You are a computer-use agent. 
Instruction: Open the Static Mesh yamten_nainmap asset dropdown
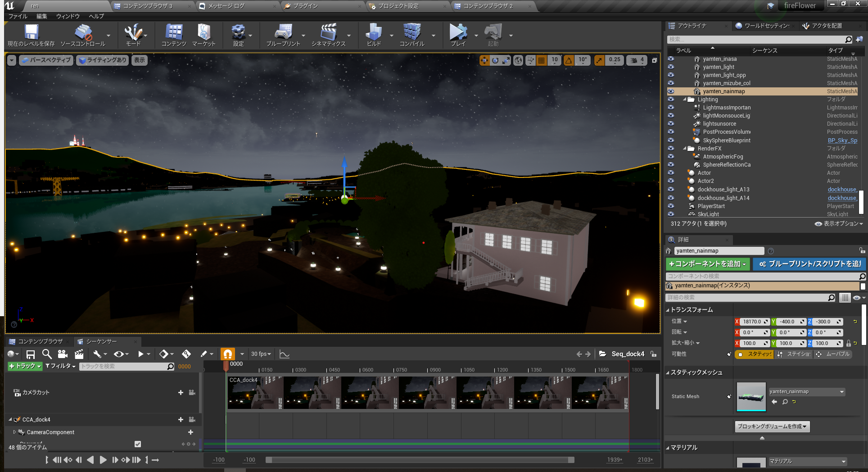pyautogui.click(x=807, y=392)
